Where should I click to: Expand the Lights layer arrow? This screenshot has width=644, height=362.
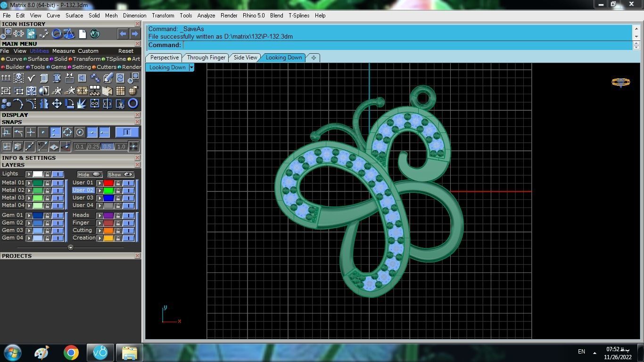pyautogui.click(x=29, y=174)
